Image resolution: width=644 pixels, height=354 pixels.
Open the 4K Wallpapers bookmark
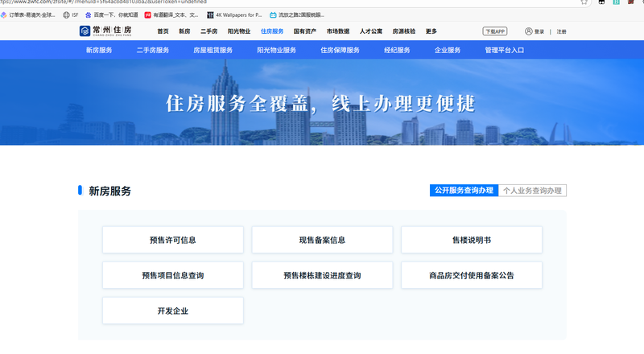(x=234, y=14)
